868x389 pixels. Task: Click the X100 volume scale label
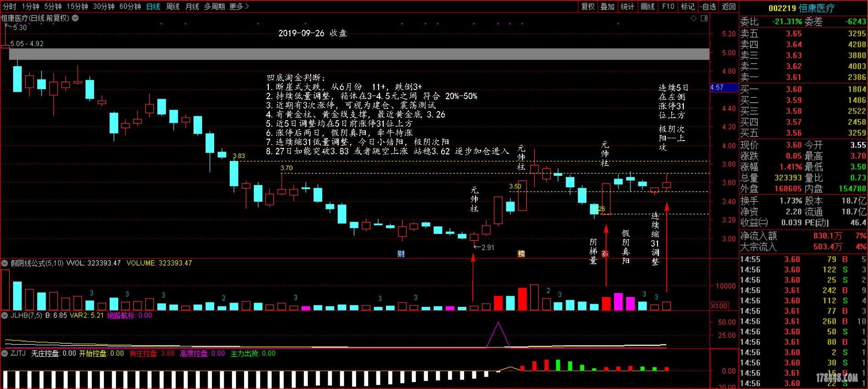pos(719,306)
